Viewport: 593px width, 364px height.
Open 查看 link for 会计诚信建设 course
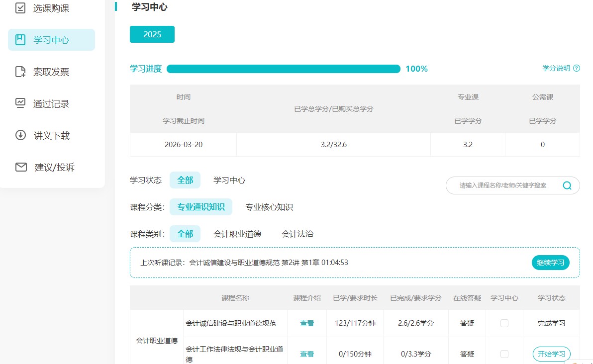[307, 323]
